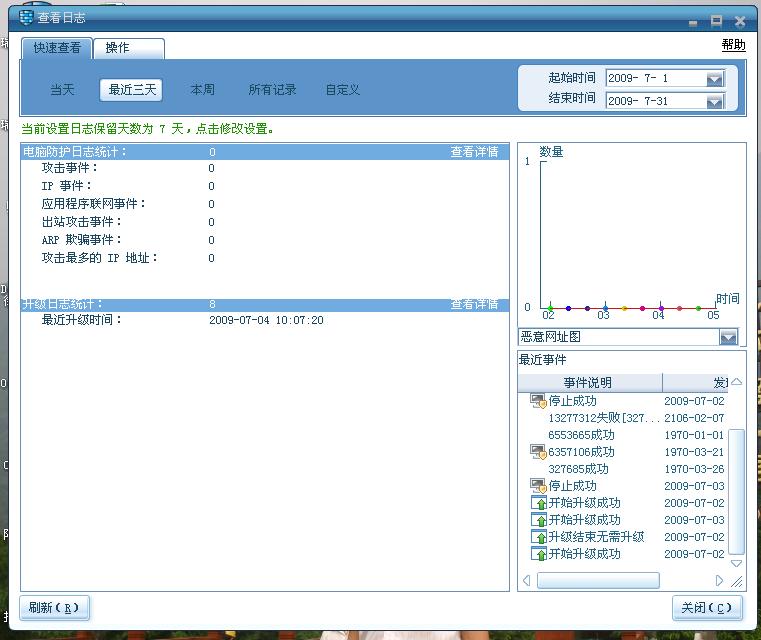Click the 2106-02-07 date cell
The height and width of the screenshot is (640, 761).
point(694,418)
